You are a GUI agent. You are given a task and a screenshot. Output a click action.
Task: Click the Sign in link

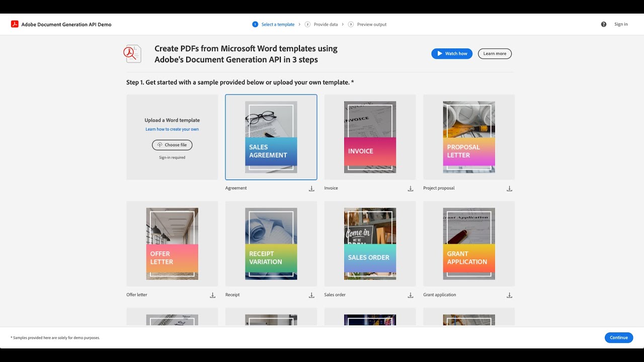pyautogui.click(x=621, y=24)
